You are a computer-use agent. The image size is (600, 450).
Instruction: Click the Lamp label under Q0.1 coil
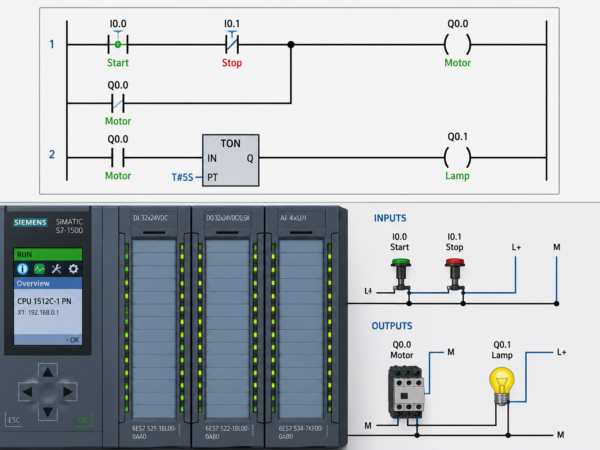click(x=457, y=176)
